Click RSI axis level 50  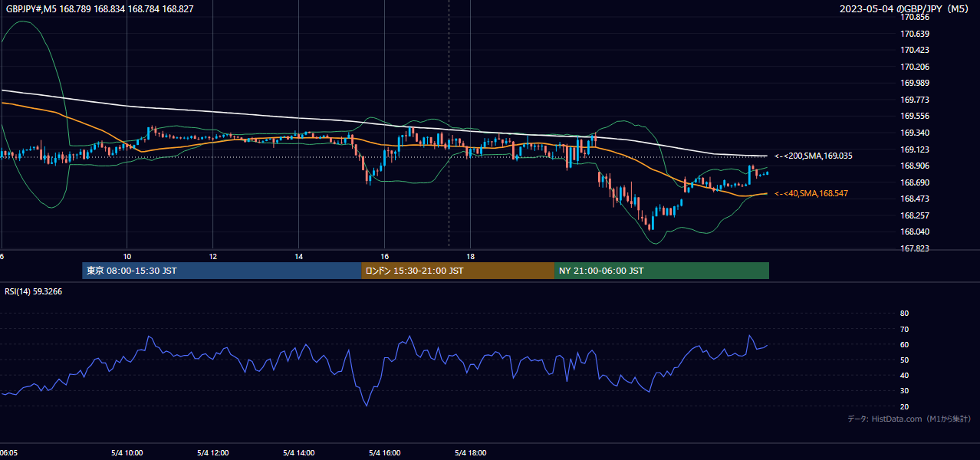pyautogui.click(x=904, y=360)
